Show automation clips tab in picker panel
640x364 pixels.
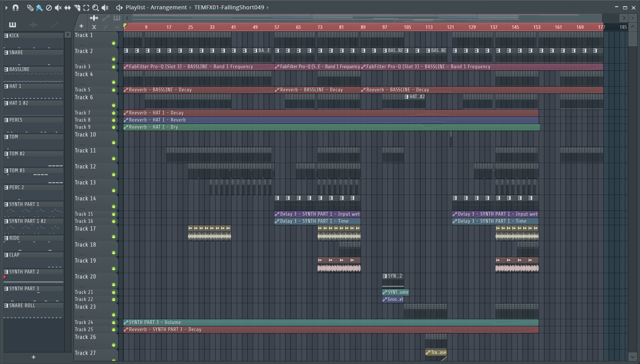[54, 25]
